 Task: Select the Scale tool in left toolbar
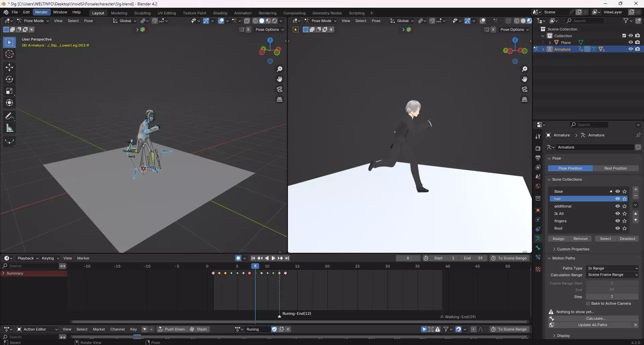(x=9, y=91)
